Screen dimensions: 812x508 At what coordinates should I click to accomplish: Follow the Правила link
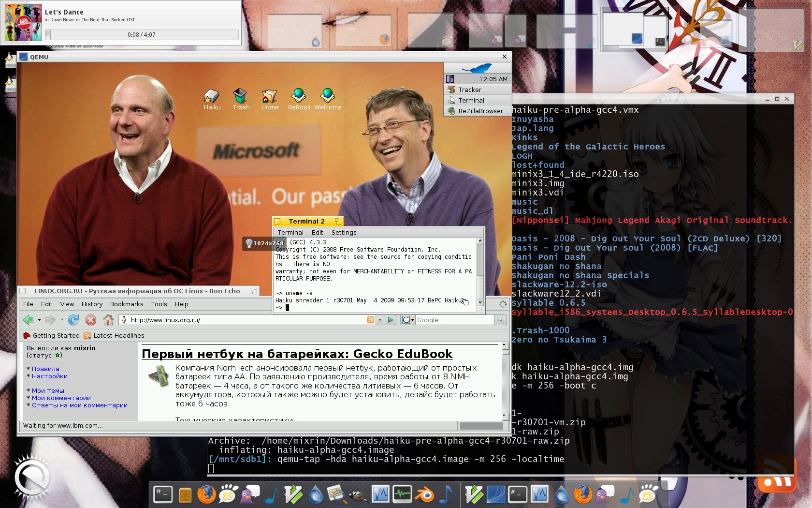[x=45, y=369]
